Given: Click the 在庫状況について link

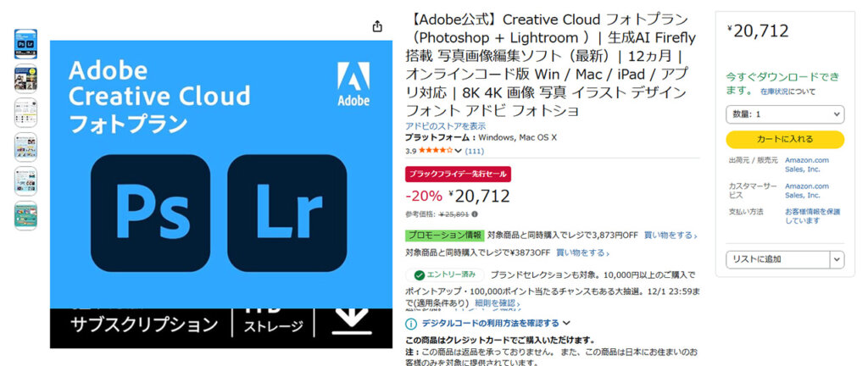Looking at the screenshot, I should pyautogui.click(x=787, y=91).
